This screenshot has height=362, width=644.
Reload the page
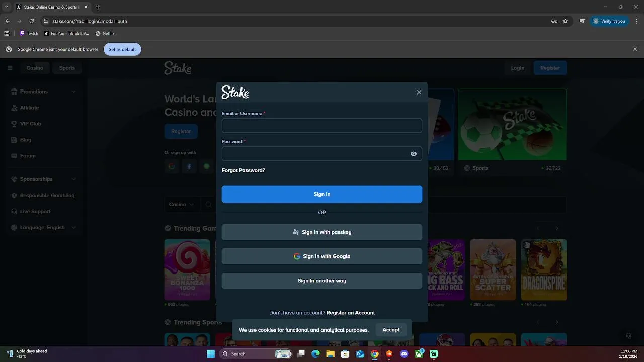(x=31, y=21)
